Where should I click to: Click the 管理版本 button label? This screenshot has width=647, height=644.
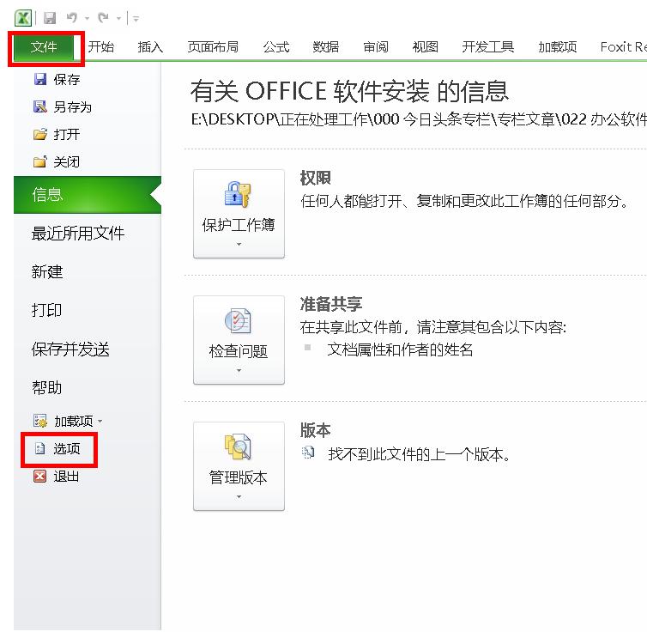point(239,477)
